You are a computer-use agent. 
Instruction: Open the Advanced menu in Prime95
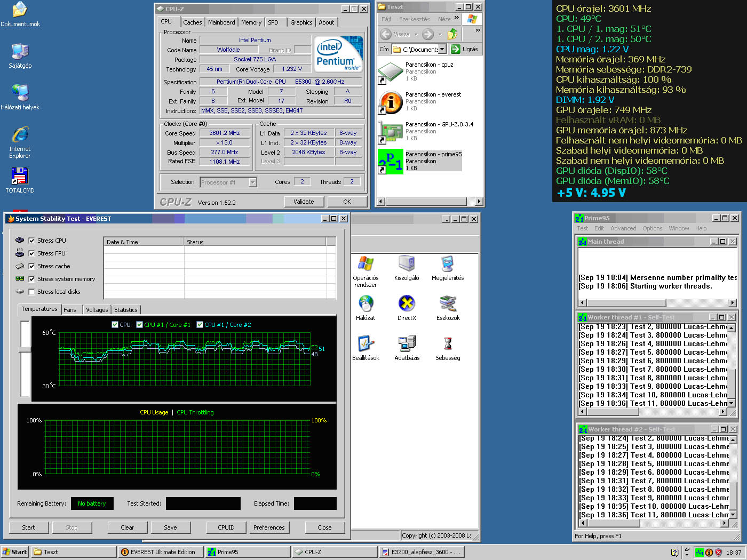tap(623, 228)
